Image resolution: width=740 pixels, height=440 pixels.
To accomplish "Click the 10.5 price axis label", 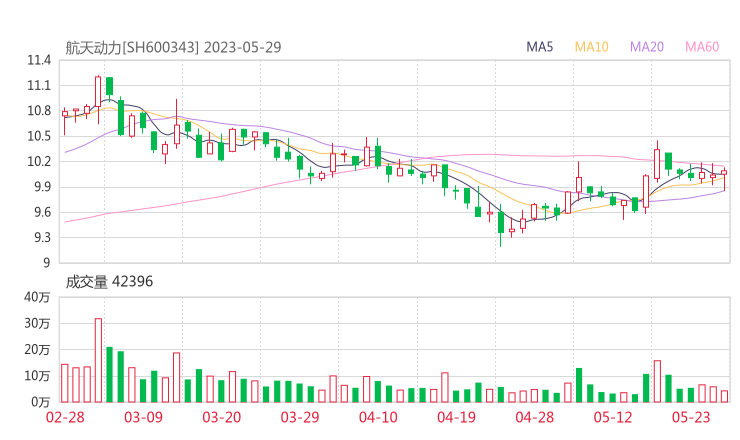I will [39, 136].
